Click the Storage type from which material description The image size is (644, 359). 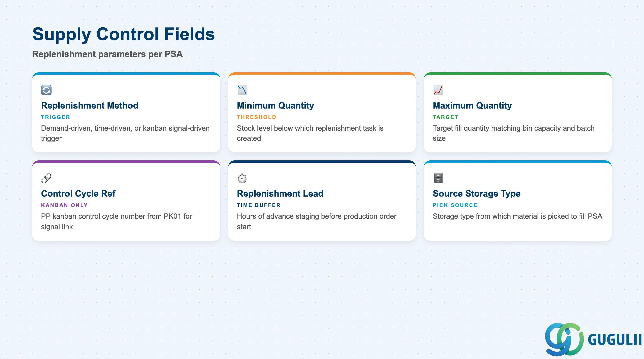[517, 216]
